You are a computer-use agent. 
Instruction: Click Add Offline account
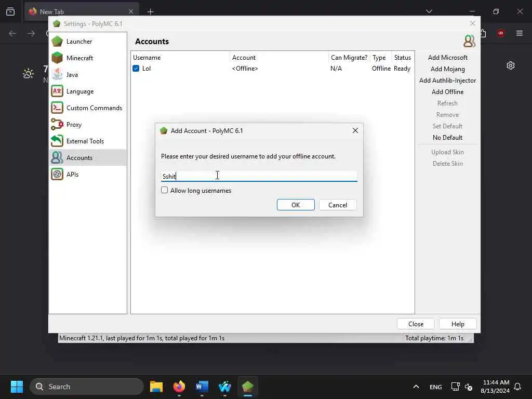(x=447, y=92)
